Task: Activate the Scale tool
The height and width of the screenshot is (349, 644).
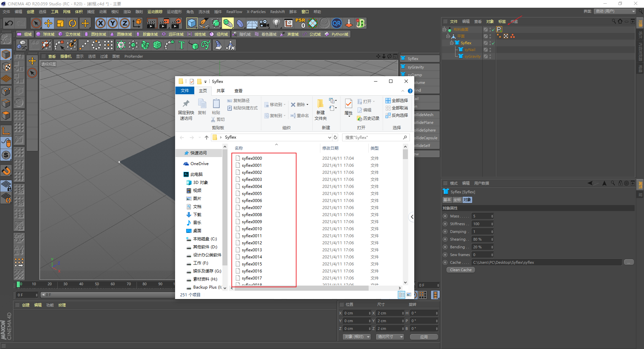Action: pyautogui.click(x=60, y=23)
